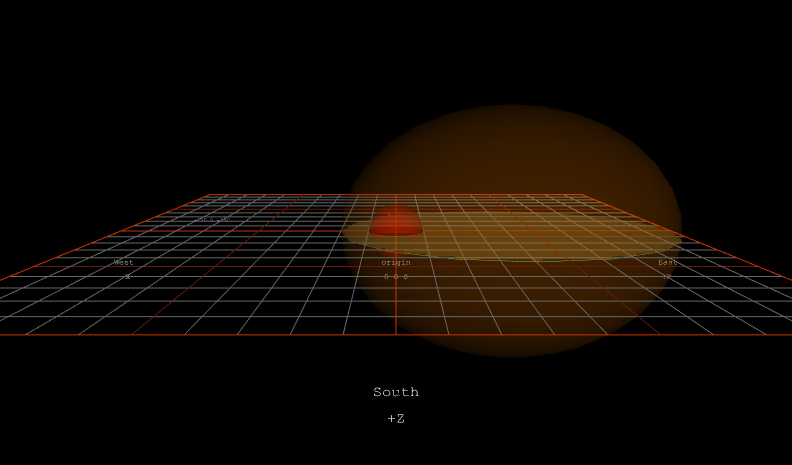
Task: Click the X axis label below 'East'
Action: (666, 276)
